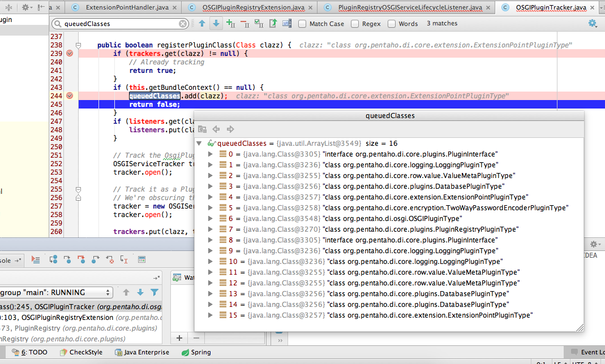Open TODO tool window

point(29,352)
